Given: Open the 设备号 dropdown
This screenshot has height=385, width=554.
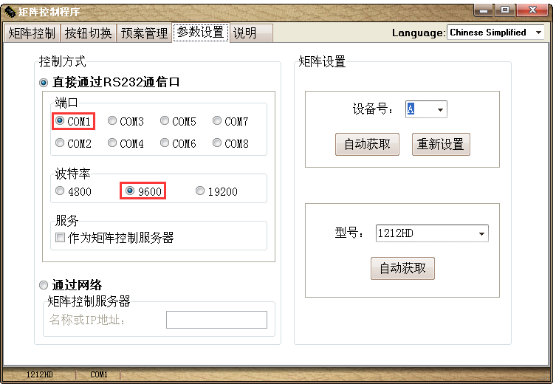Looking at the screenshot, I should click(426, 109).
